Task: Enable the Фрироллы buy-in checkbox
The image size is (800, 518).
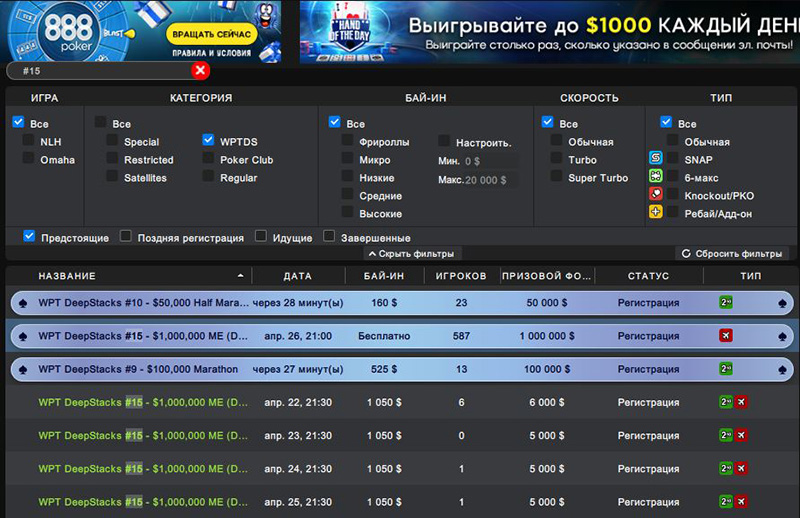Action: coord(347,140)
